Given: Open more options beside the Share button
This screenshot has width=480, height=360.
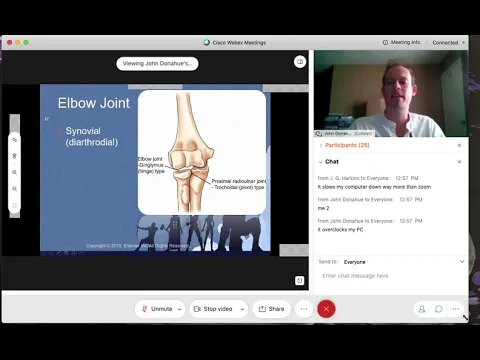Looking at the screenshot, I should 304,309.
